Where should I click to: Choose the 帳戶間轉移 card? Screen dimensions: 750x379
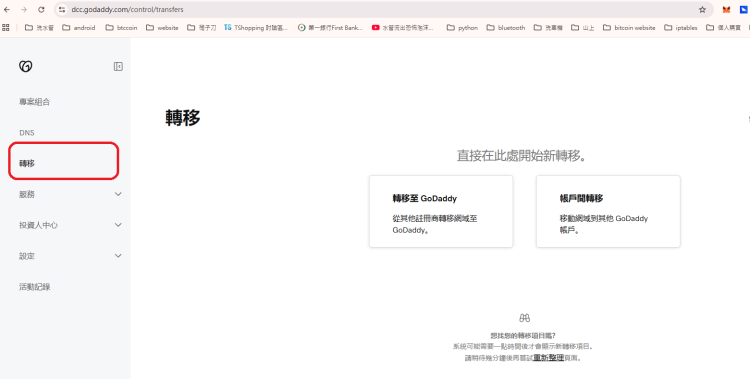608,211
